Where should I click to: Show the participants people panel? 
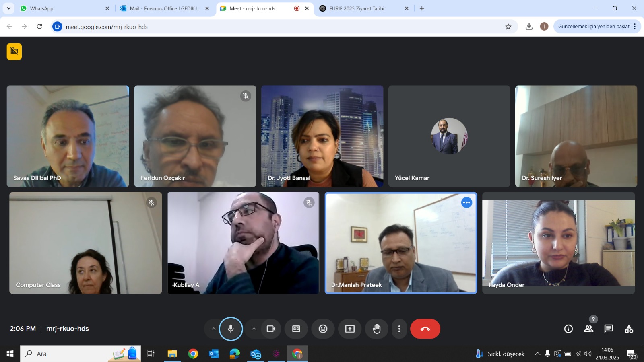[588, 329]
